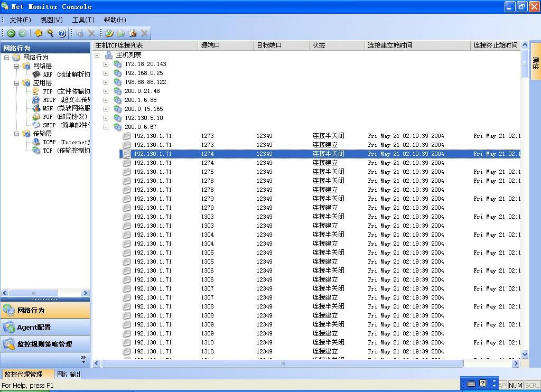Select the Agent配置 navigation button
This screenshot has width=541, height=392.
[45, 327]
